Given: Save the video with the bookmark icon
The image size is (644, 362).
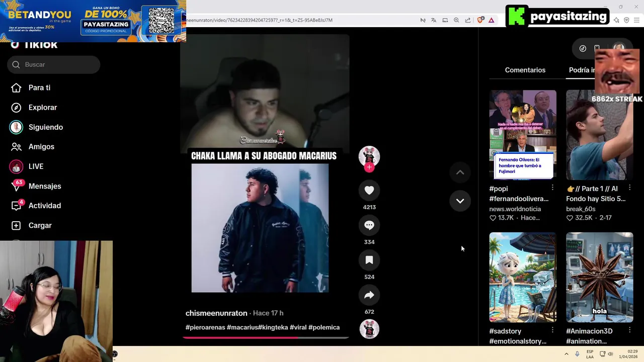Looking at the screenshot, I should tap(369, 260).
